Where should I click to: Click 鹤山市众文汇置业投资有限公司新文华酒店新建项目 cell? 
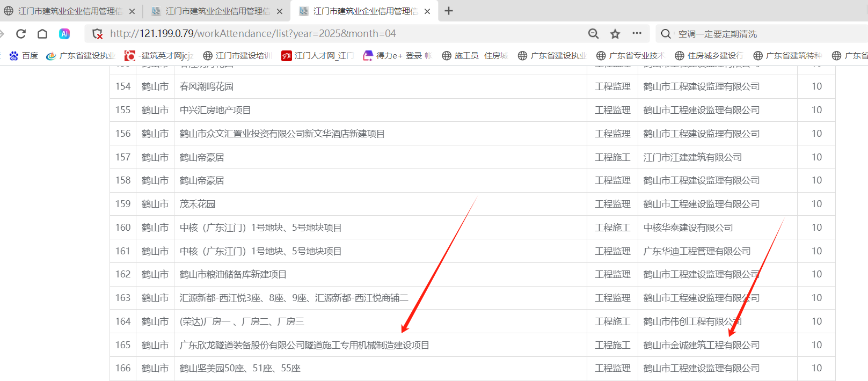click(282, 134)
